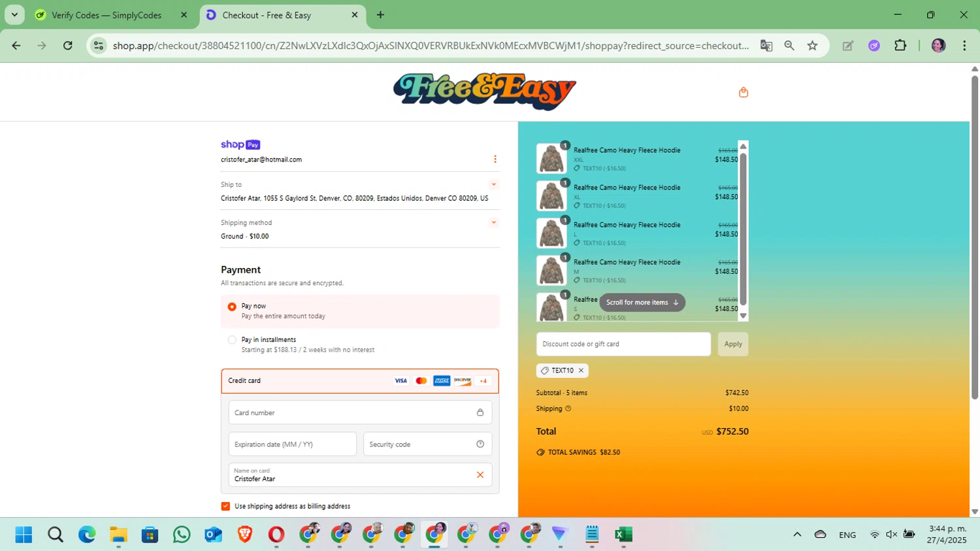Screen dimensions: 980x551
Task: View site information icon in address bar
Action: 99,45
